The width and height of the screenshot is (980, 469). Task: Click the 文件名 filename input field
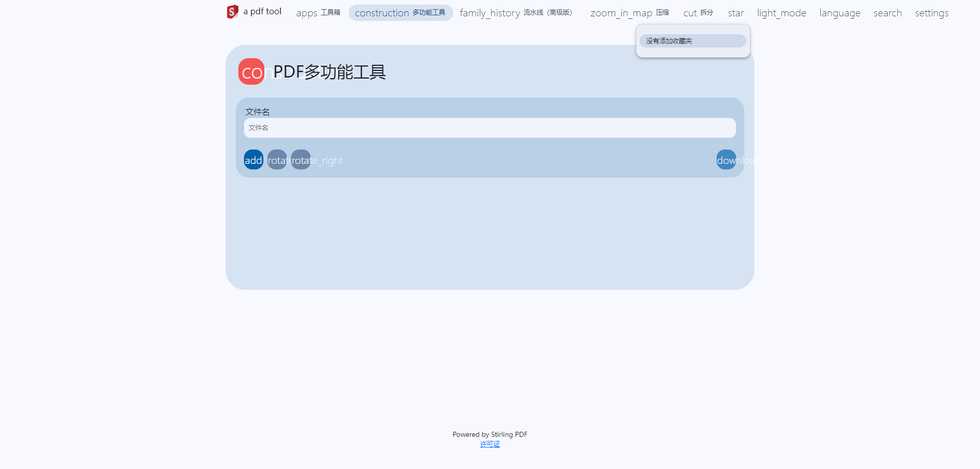click(489, 128)
